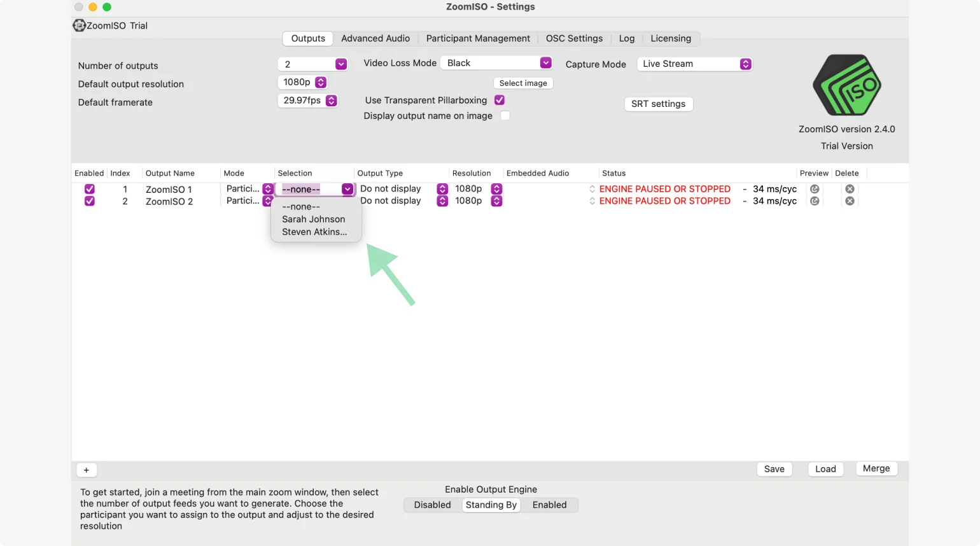This screenshot has height=546, width=980.
Task: Uncheck Use Transparent Pillarboxing
Action: coord(500,100)
